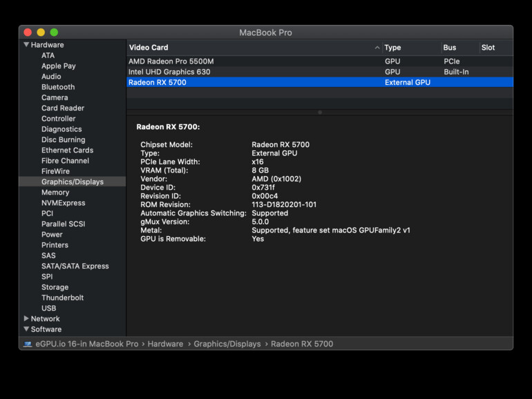Image resolution: width=532 pixels, height=399 pixels.
Task: Sort by the Bus column header
Action: click(x=460, y=47)
